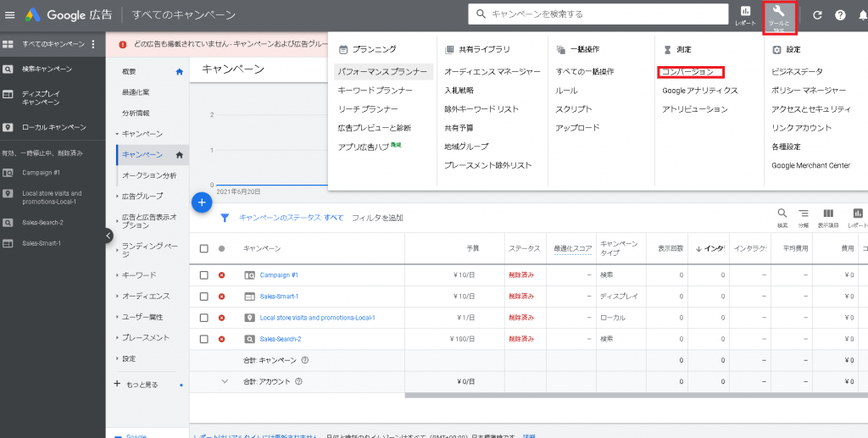Viewport: 868px width, 438px height.
Task: Click help icon next to 合計: アカウント
Action: tap(299, 381)
